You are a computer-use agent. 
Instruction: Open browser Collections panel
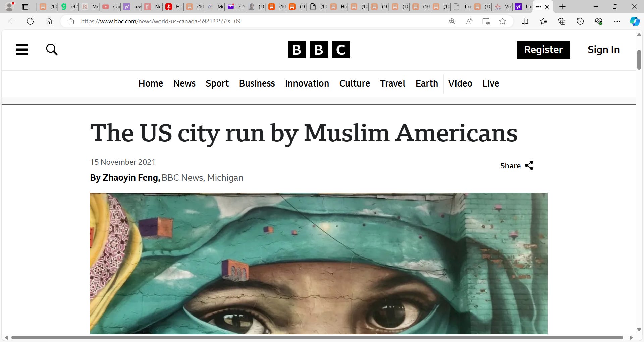[562, 21]
